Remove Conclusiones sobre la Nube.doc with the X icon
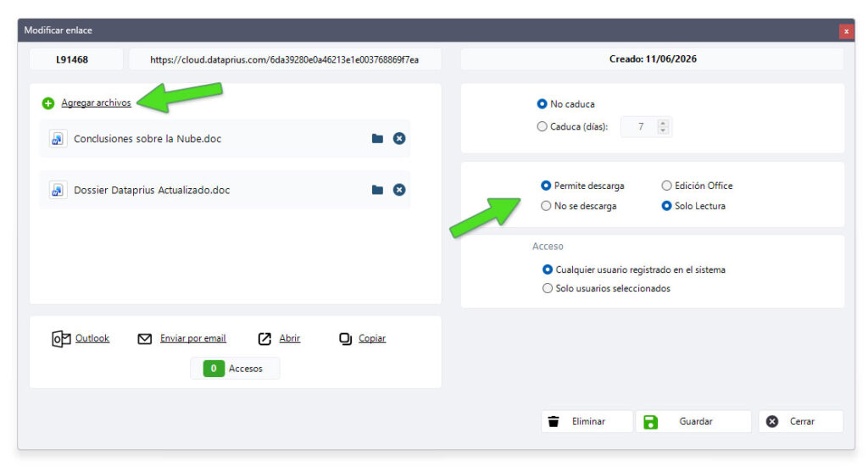Screen dimensions: 868x472 tap(399, 138)
